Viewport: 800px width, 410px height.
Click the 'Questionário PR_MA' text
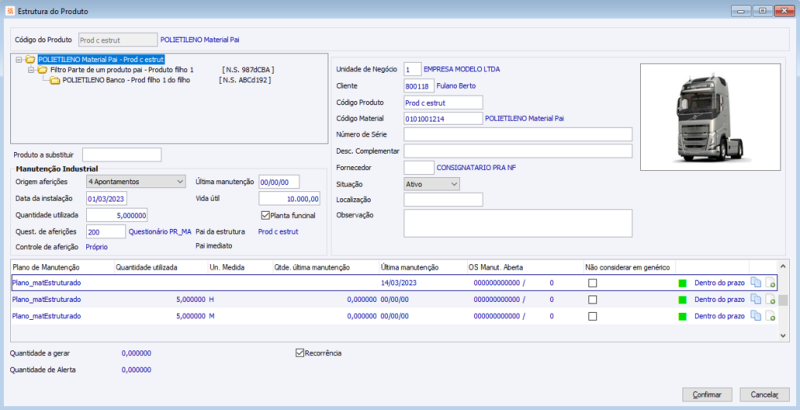pyautogui.click(x=160, y=232)
